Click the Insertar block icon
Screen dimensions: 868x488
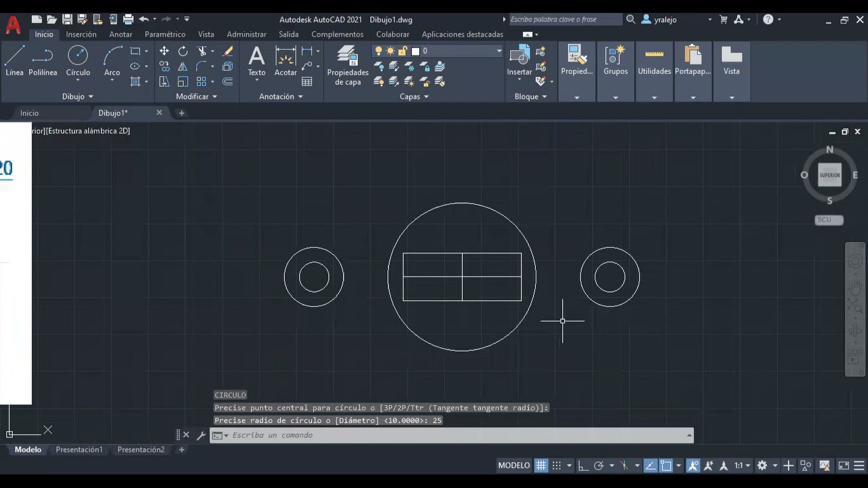point(519,56)
